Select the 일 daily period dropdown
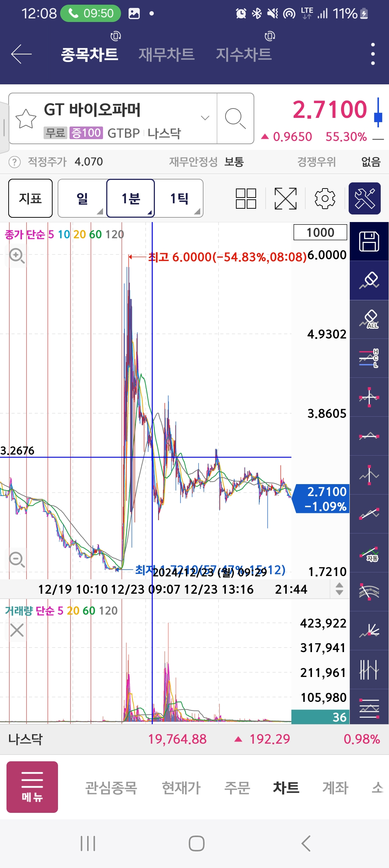The width and height of the screenshot is (389, 868). coord(82,198)
